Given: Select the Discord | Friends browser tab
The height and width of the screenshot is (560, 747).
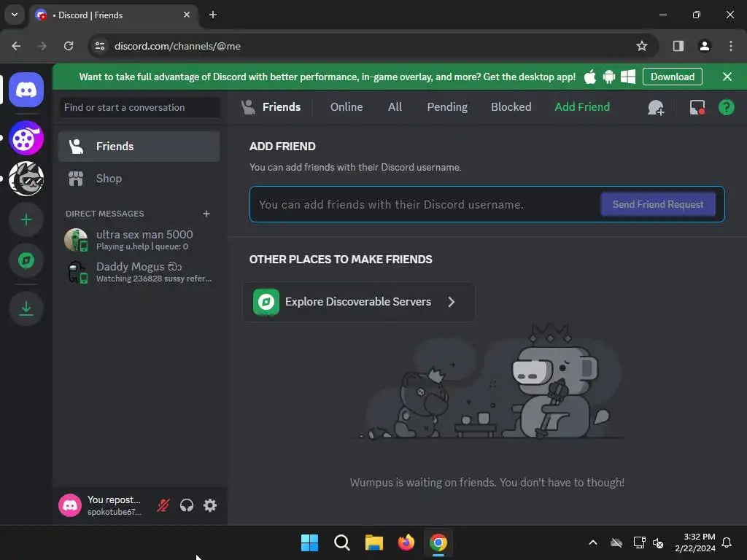Looking at the screenshot, I should [x=115, y=15].
